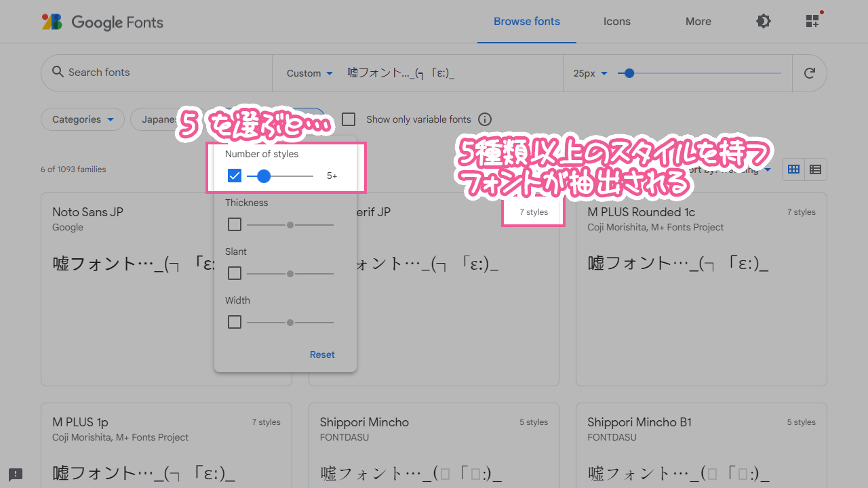Screen dimensions: 868x488
Task: Edit the custom preview text field
Action: (x=451, y=73)
